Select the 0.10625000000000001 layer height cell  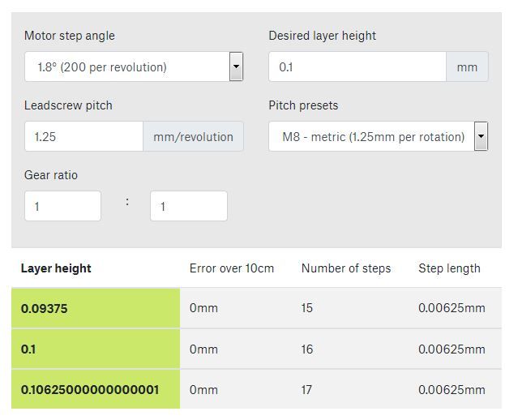[96, 389]
